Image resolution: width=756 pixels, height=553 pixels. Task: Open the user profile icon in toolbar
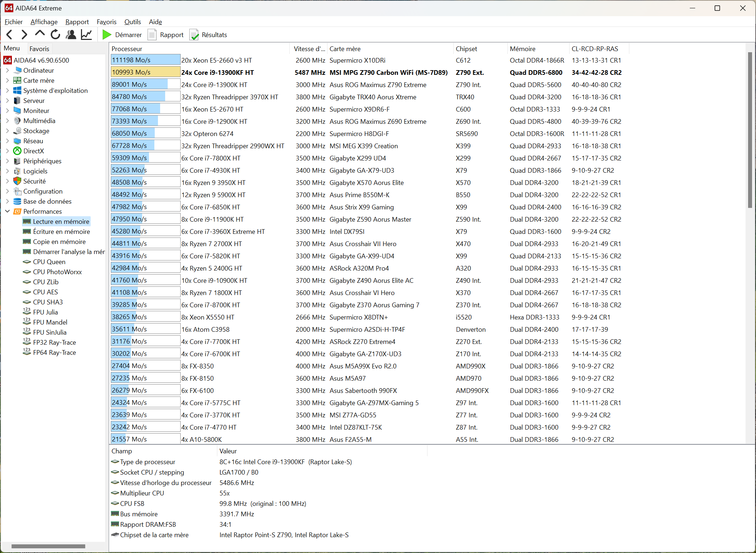(71, 35)
